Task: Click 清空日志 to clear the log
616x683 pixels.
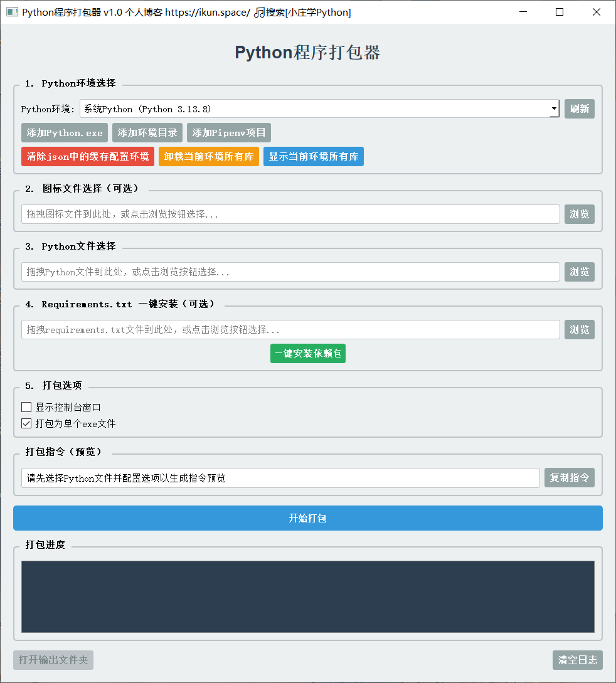Action: coord(578,660)
